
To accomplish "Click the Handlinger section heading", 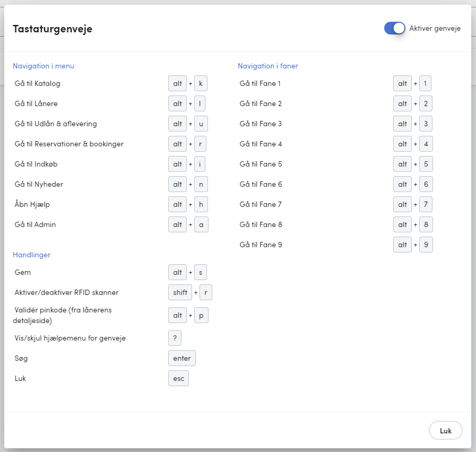I will click(31, 255).
